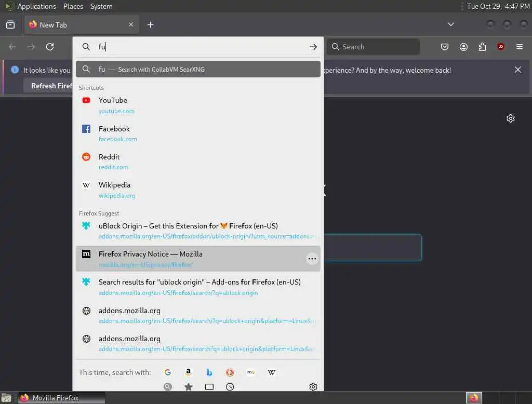Click the Go arrow in address bar

[313, 47]
